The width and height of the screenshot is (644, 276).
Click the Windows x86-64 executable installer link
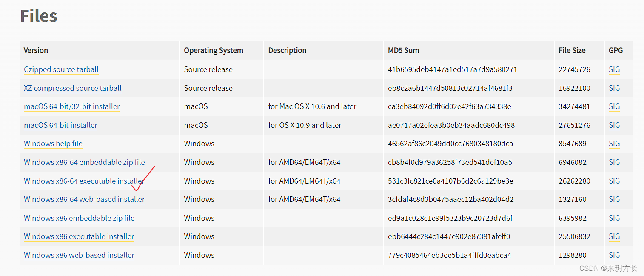(x=83, y=181)
